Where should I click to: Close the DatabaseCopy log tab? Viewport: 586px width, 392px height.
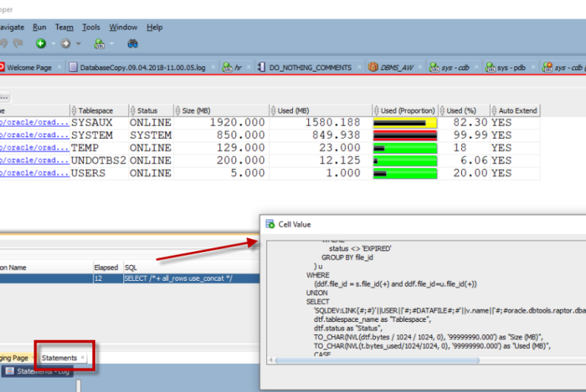pyautogui.click(x=213, y=67)
